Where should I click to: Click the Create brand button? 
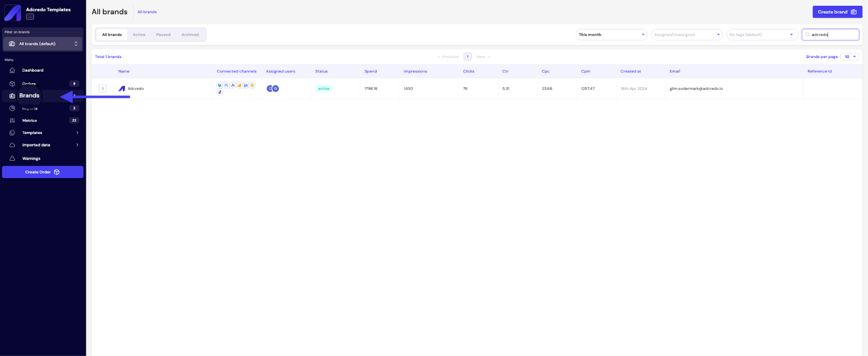[837, 12]
